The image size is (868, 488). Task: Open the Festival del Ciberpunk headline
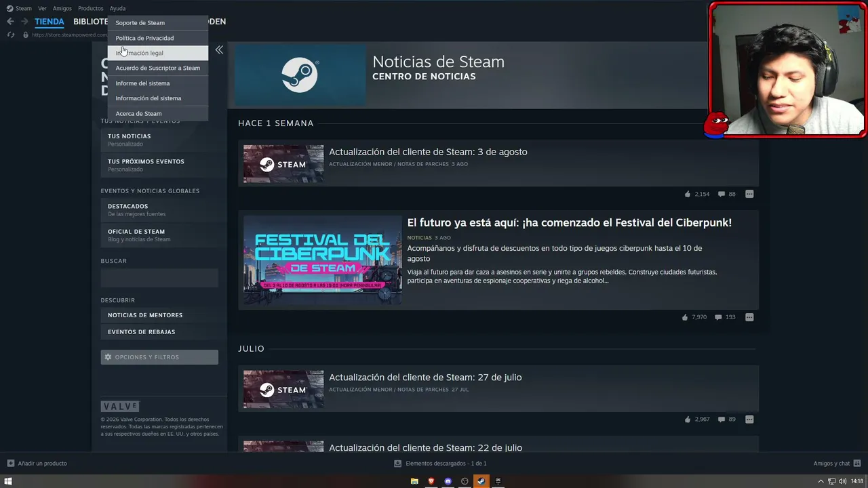pyautogui.click(x=570, y=222)
